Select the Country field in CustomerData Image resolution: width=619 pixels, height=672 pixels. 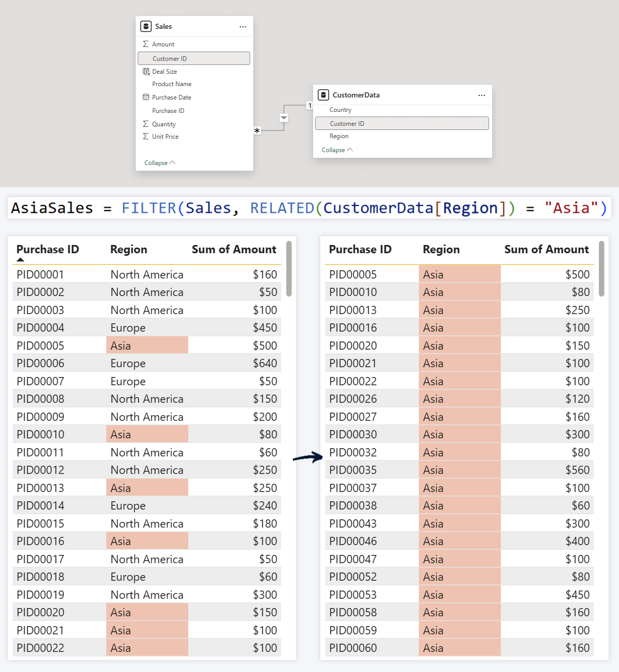tap(340, 110)
